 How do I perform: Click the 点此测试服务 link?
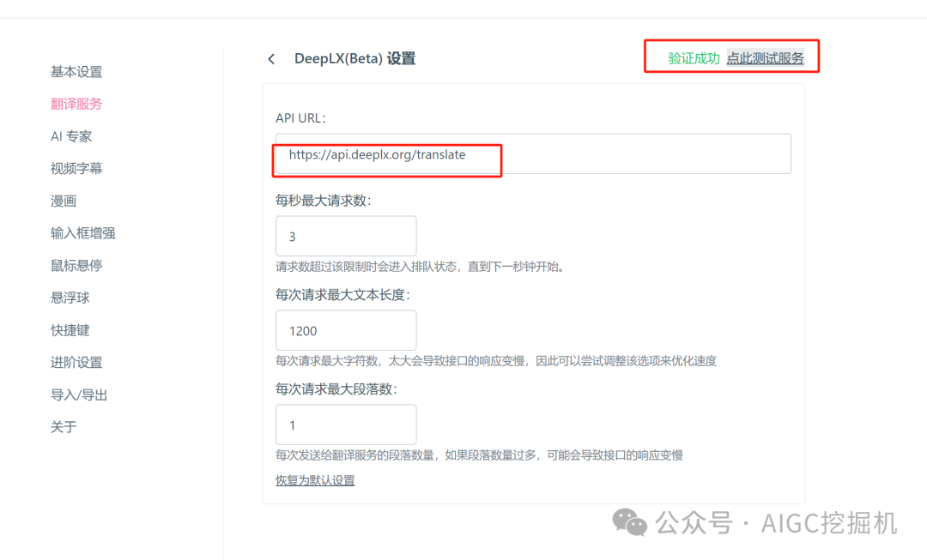click(x=767, y=57)
